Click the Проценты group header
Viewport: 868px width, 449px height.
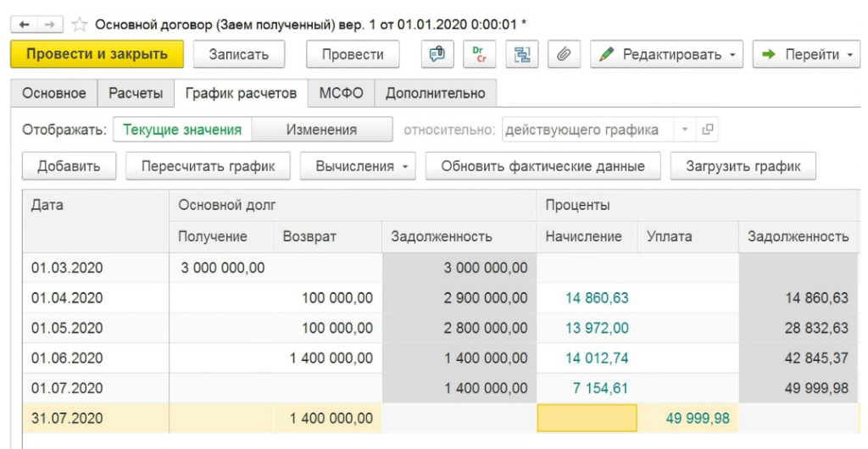point(698,205)
